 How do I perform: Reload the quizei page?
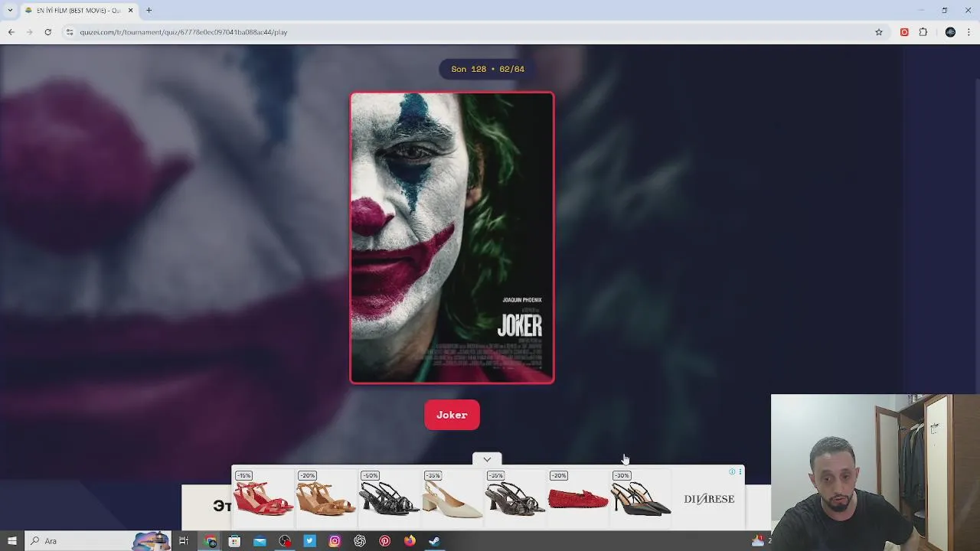[x=47, y=32]
